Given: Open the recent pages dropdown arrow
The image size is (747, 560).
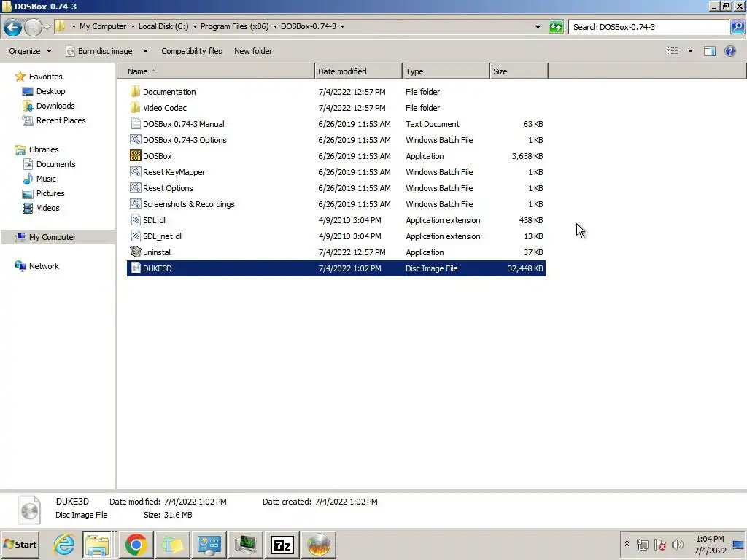Looking at the screenshot, I should pos(47,28).
